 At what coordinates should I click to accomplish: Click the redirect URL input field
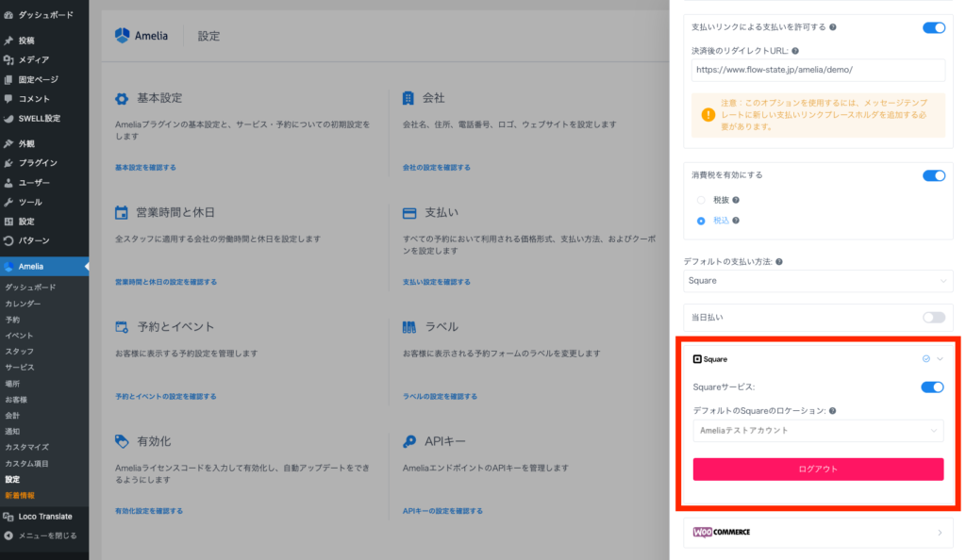(x=818, y=70)
